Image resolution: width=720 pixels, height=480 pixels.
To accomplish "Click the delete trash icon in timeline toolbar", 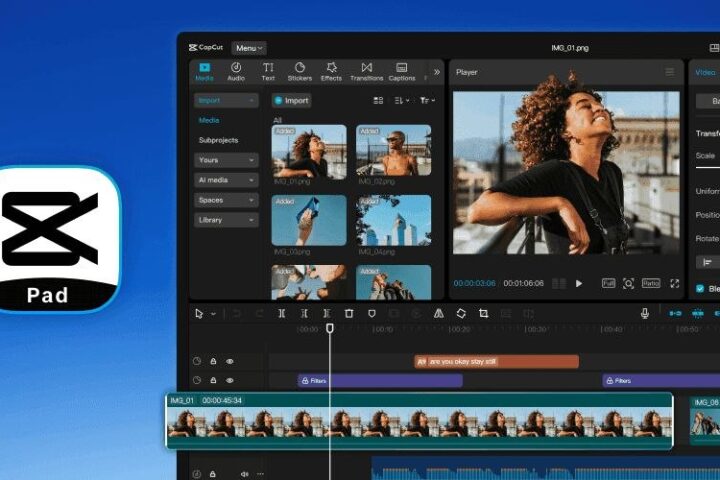I will click(349, 313).
